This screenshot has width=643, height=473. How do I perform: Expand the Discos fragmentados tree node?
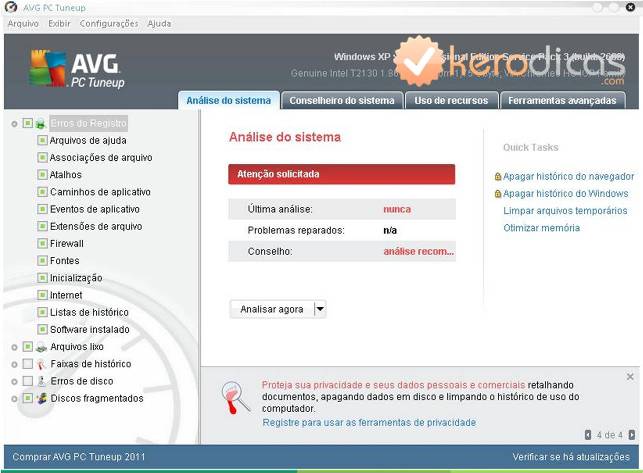(14, 399)
